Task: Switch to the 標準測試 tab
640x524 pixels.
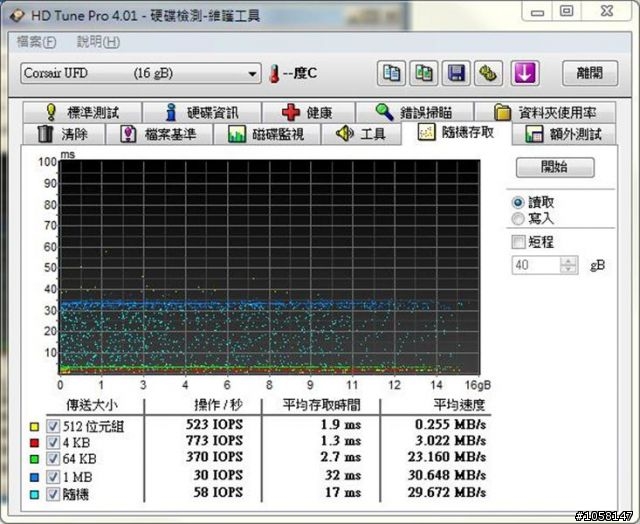Action: tap(82, 112)
